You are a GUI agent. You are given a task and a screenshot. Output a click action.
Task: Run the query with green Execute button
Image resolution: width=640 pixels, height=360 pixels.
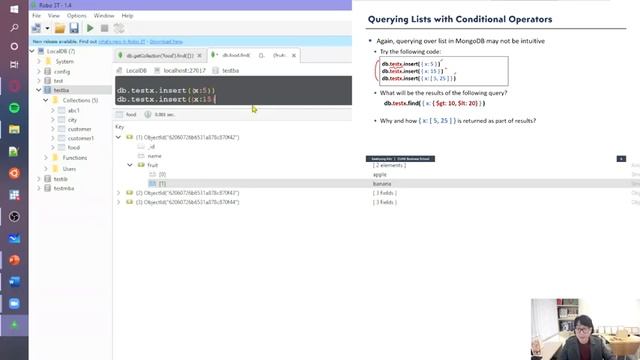coord(90,28)
